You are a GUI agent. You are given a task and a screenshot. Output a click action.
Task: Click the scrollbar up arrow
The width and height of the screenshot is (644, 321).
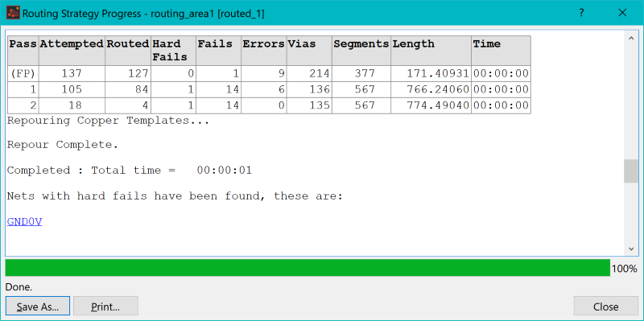631,38
